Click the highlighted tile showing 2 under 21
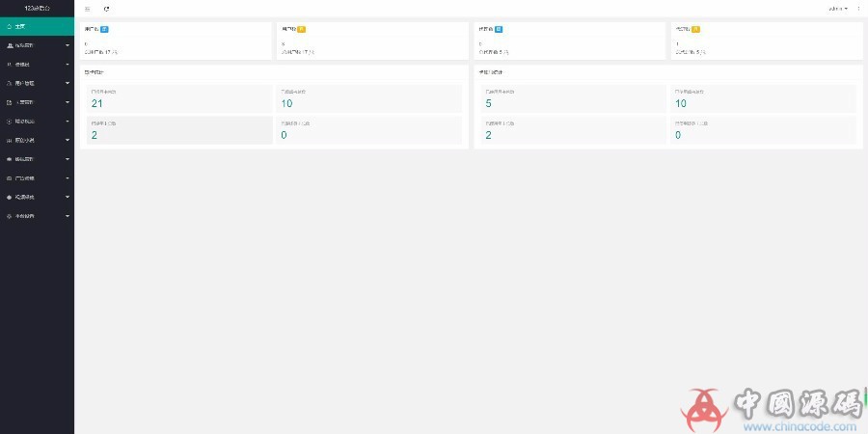868x434 pixels. 179,130
